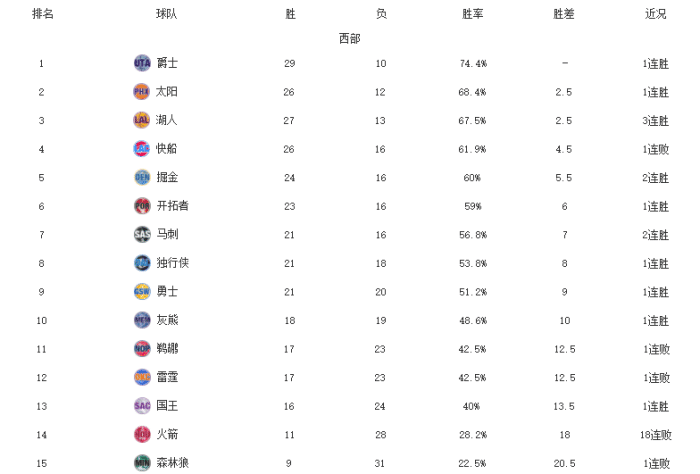This screenshot has width=700, height=474.
Task: Click the Warriors (勇士) team logo
Action: [142, 291]
